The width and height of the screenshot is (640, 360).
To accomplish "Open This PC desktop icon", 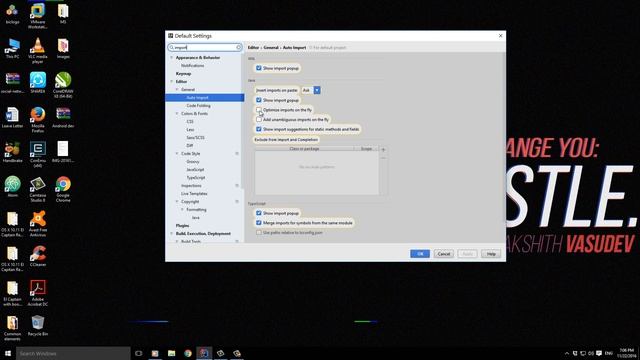I will pos(12,49).
